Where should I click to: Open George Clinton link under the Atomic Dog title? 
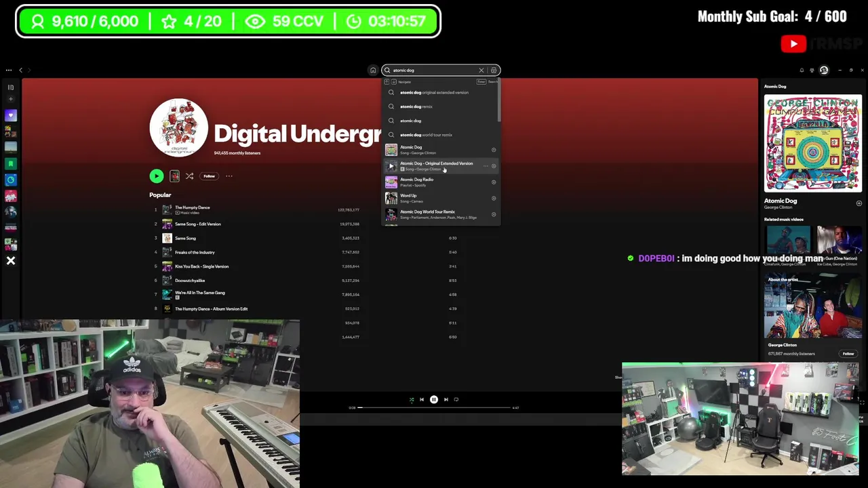[777, 207]
